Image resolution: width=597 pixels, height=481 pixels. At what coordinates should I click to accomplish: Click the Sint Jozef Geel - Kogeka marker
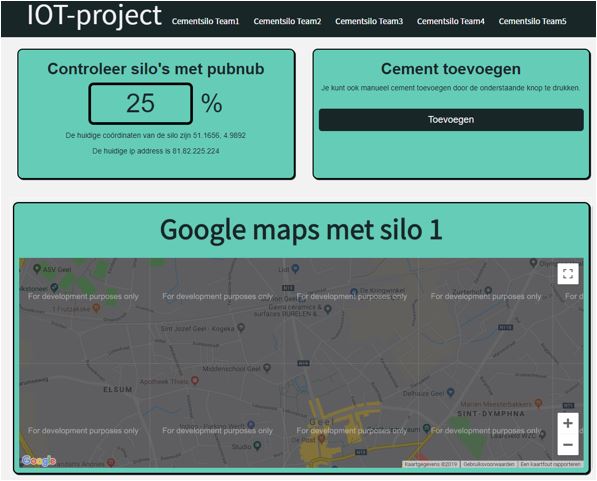coord(241,328)
